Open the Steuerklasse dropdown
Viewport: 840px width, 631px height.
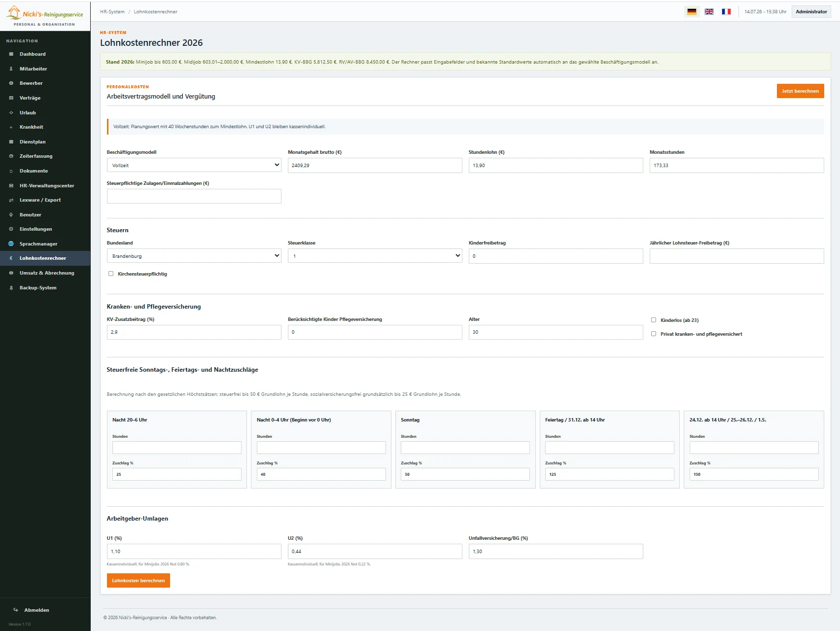375,256
